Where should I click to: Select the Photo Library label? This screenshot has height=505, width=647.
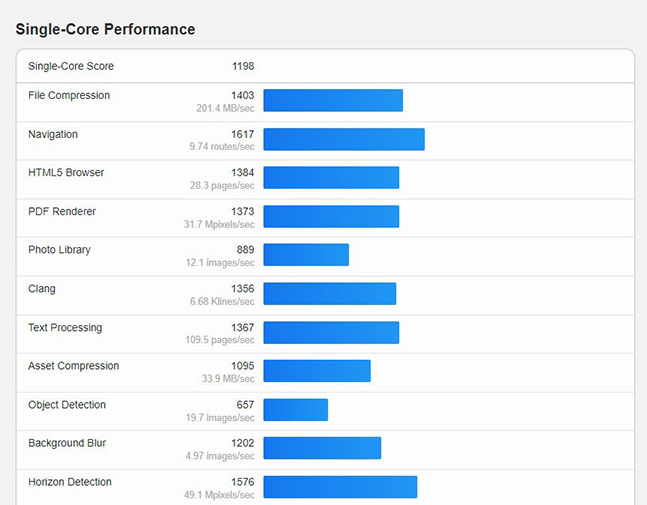pyautogui.click(x=59, y=249)
